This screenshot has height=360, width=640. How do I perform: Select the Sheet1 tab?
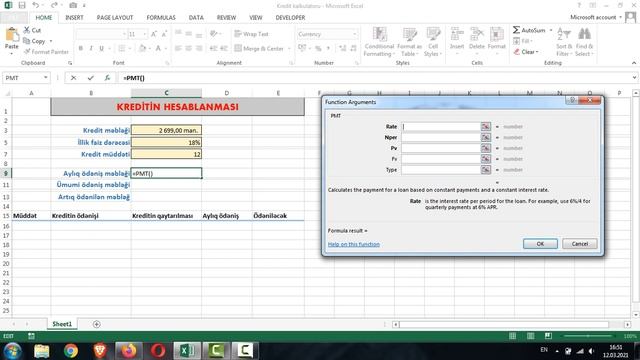(62, 324)
